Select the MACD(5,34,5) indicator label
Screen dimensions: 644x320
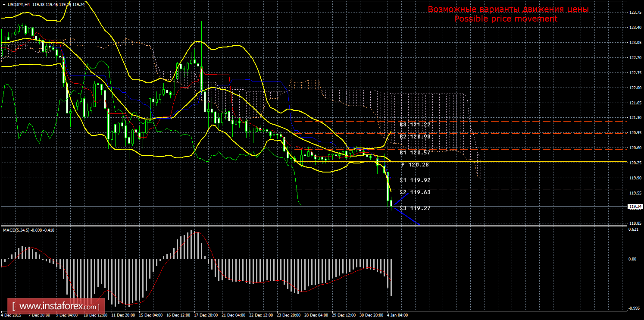18,230
